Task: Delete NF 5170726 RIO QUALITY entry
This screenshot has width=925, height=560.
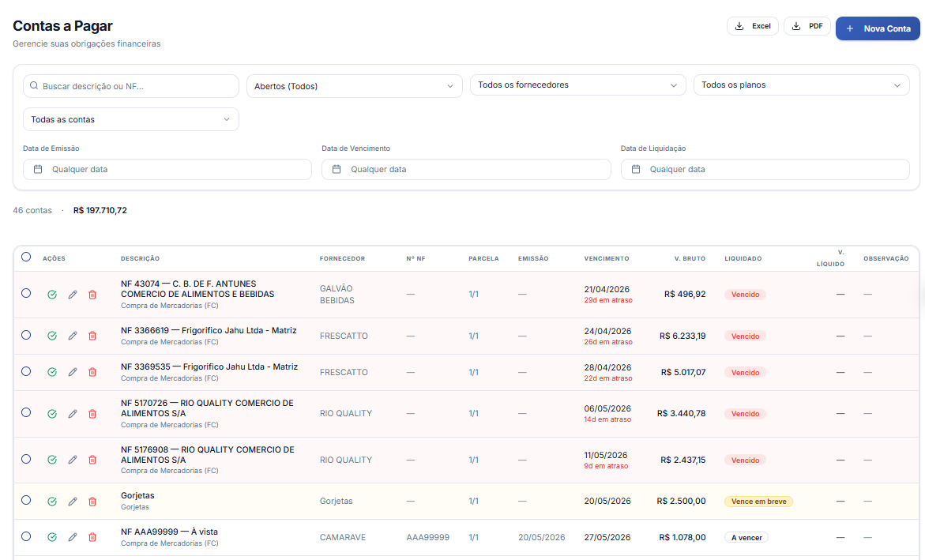Action: (92, 414)
